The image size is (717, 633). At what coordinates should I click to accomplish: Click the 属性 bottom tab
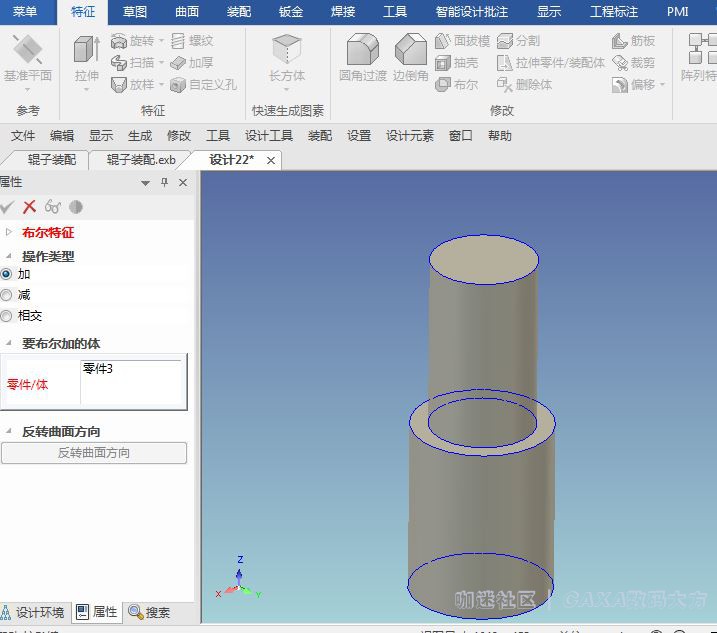(x=97, y=612)
